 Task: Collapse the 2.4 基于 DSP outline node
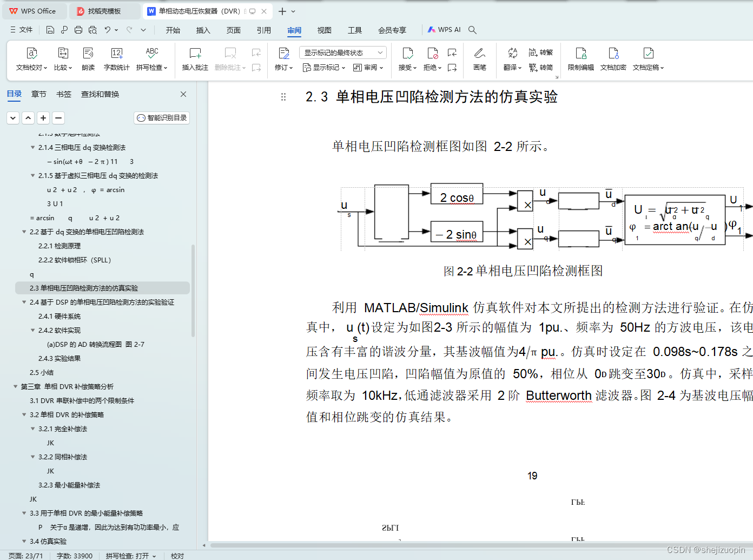pyautogui.click(x=24, y=302)
